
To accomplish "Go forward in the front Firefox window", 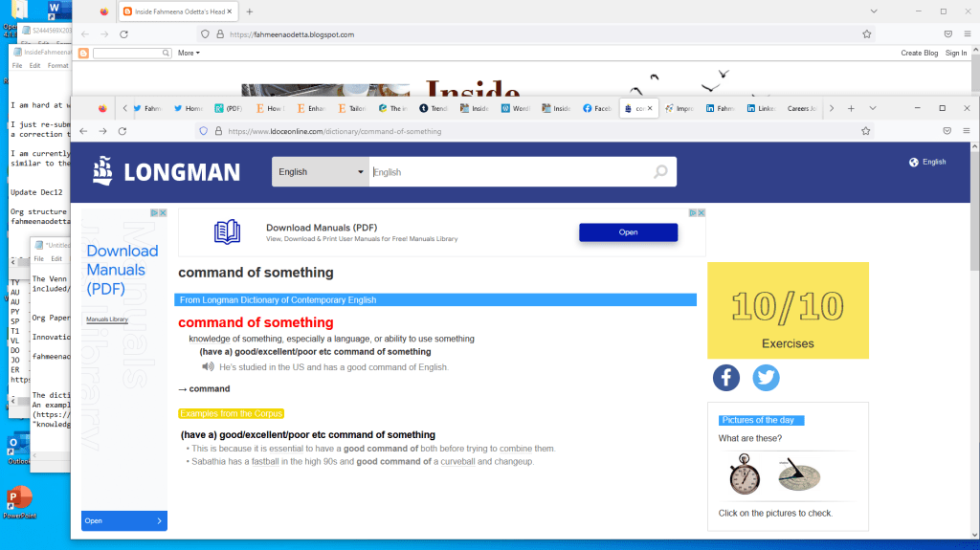I will [103, 131].
